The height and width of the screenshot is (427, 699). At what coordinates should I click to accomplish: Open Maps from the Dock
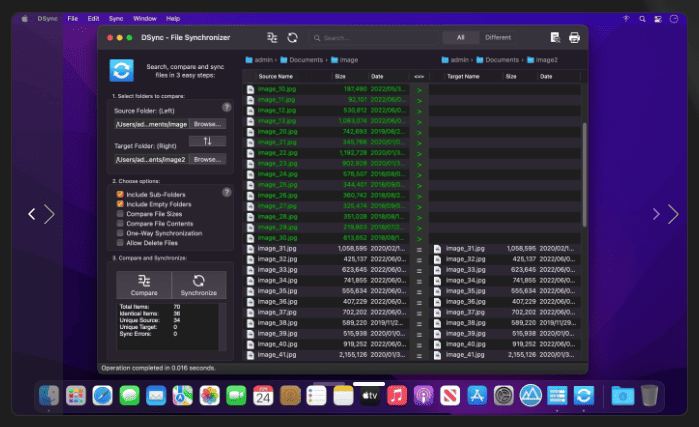click(x=183, y=395)
